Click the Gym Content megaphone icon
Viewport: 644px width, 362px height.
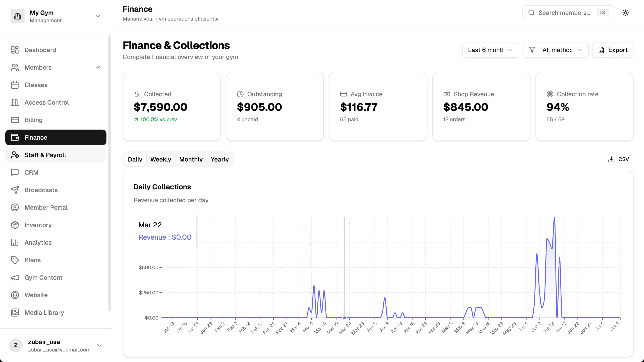coord(15,277)
